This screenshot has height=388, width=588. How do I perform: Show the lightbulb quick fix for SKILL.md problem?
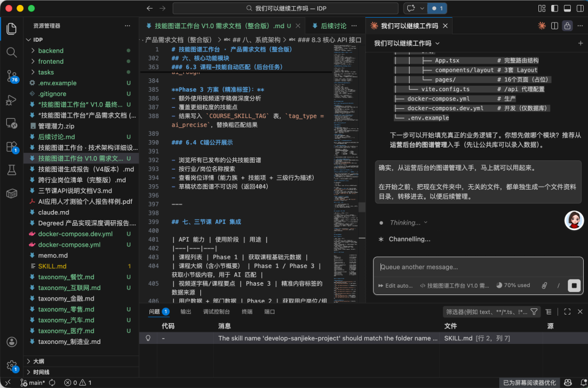[x=148, y=338]
